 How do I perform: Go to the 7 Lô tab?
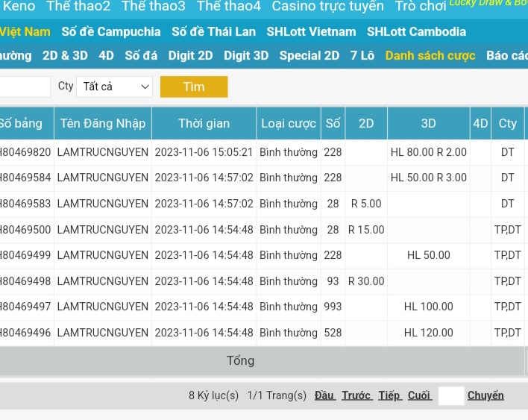click(362, 55)
